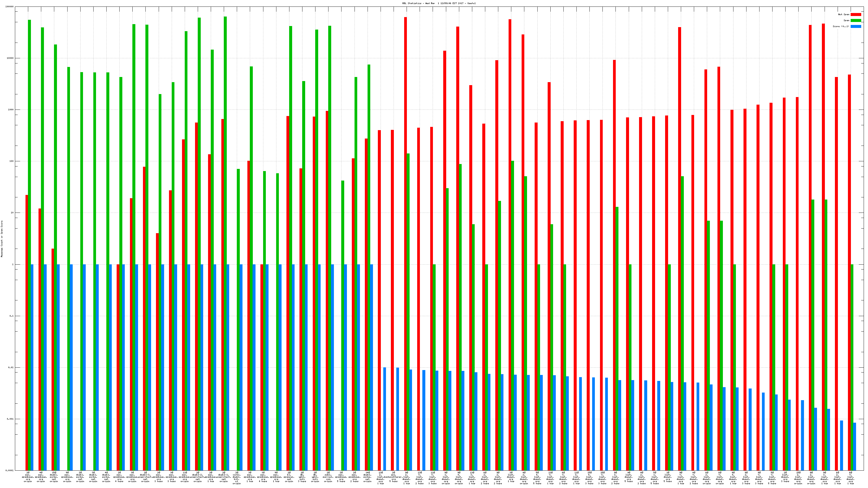Click the db.wpbl.info 3 hops axis label
Viewport: 868px width, 488px height.
[x=302, y=477]
